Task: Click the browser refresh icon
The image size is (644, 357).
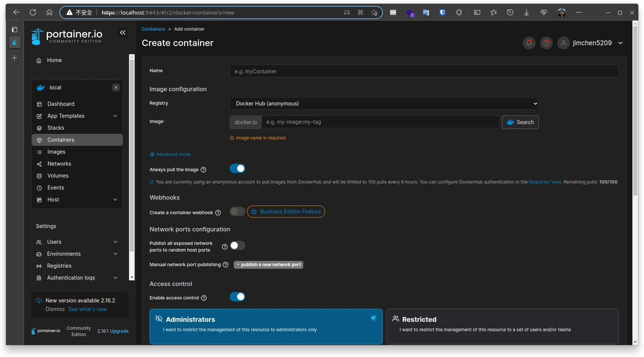Action: coord(33,12)
